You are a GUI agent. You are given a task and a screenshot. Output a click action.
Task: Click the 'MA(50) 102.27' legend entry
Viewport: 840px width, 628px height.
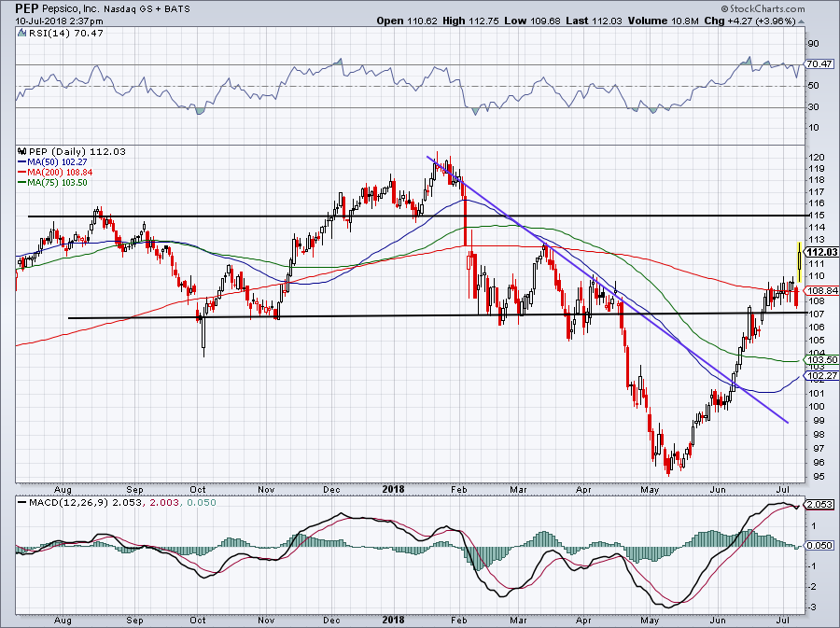pyautogui.click(x=57, y=161)
